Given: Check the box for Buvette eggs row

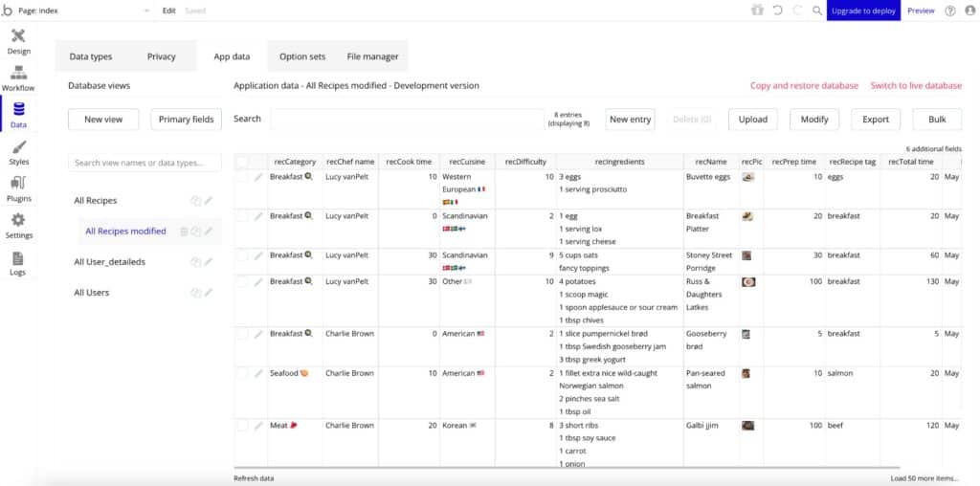Looking at the screenshot, I should [242, 177].
